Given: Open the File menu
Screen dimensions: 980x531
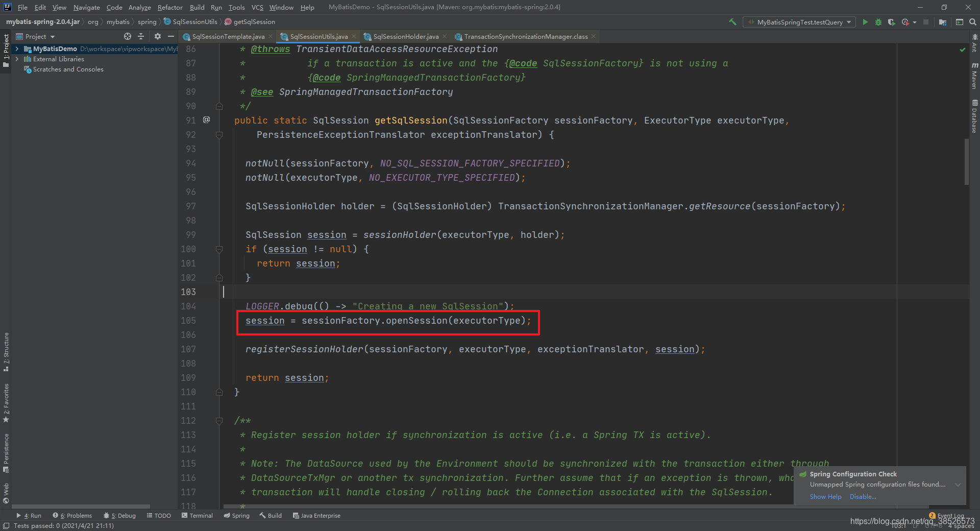Looking at the screenshot, I should click(x=22, y=7).
